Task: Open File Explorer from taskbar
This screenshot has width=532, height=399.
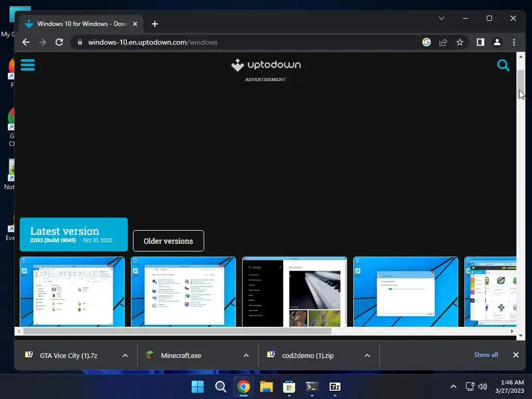Action: coord(267,387)
